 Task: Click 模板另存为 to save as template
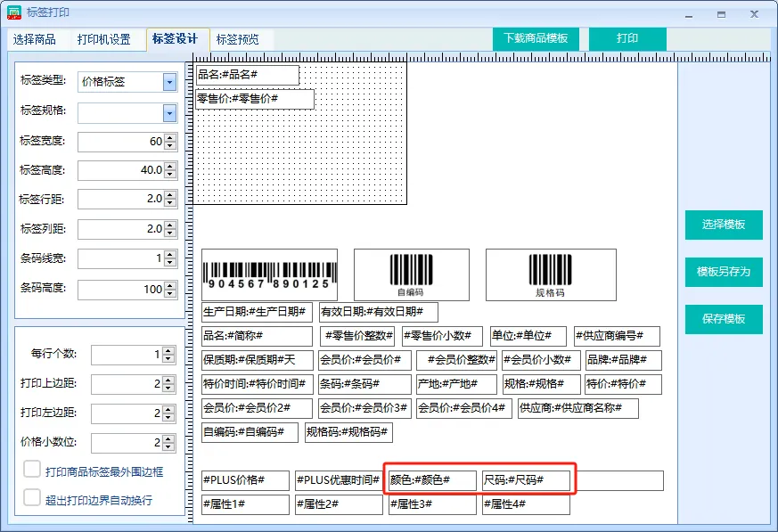pyautogui.click(x=723, y=272)
